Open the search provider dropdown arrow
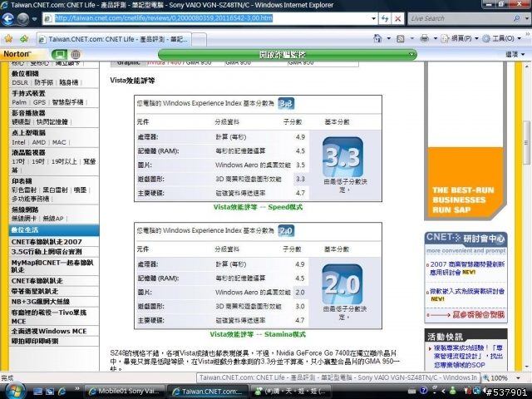Image resolution: width=532 pixels, height=399 pixels. pos(526,18)
